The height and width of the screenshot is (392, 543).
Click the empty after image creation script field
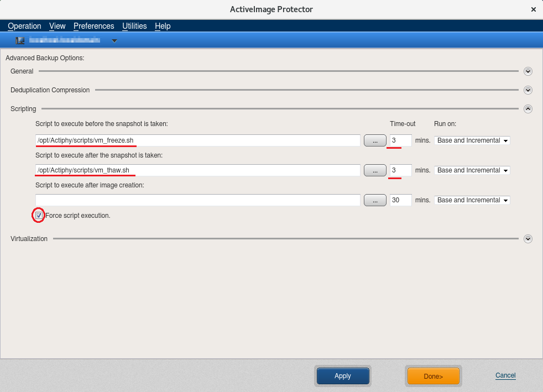[197, 200]
